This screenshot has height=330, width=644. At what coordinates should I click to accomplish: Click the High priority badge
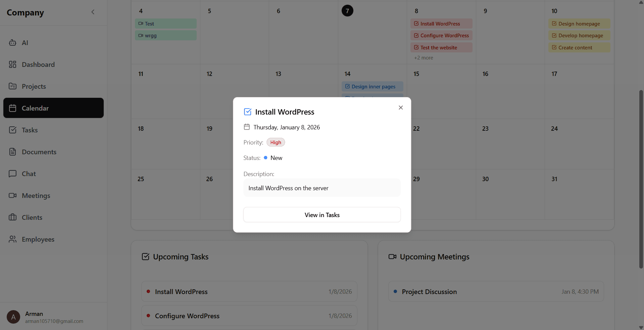point(275,142)
